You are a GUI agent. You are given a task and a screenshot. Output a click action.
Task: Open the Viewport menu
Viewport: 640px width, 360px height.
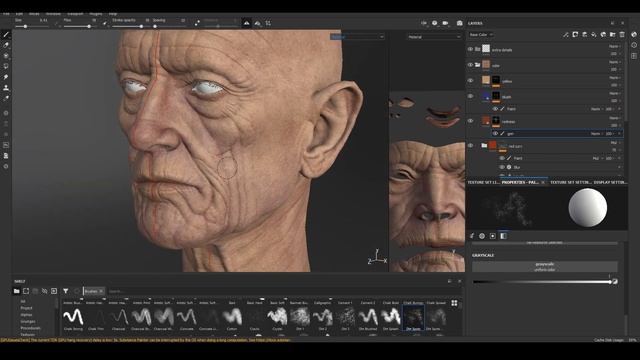tap(75, 14)
